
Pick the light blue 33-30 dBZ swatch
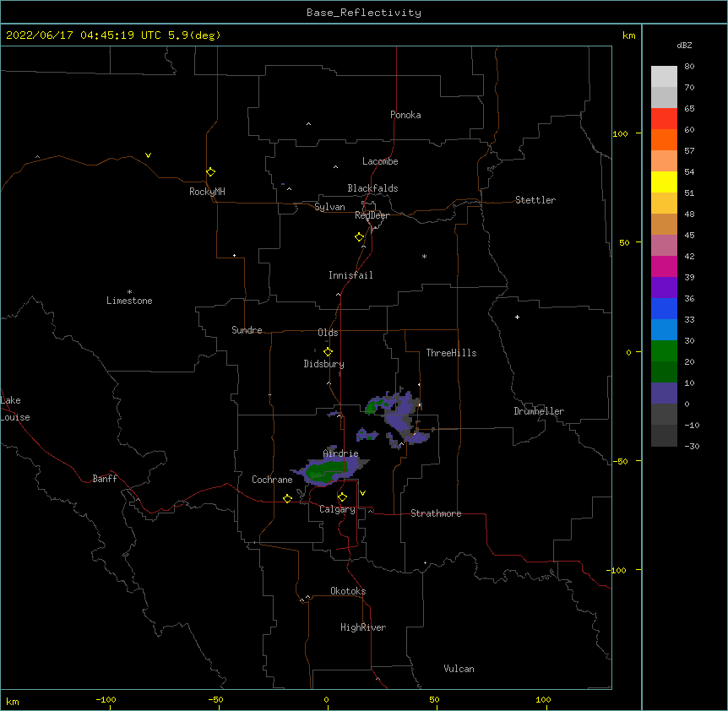[664, 329]
